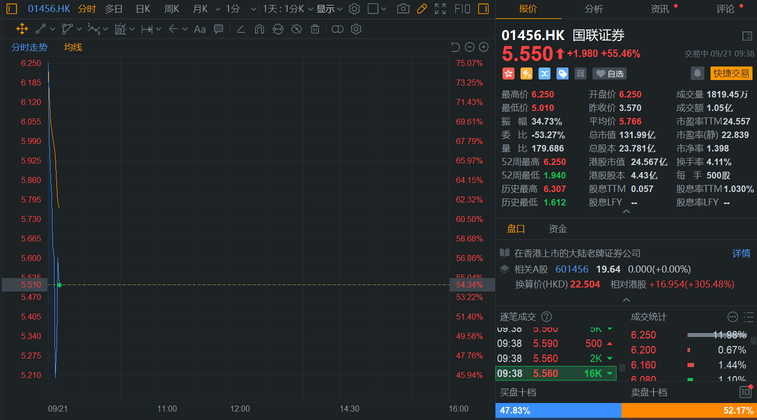This screenshot has height=420, width=757.
Task: Select the wave pattern drawing tool
Action: point(94,29)
